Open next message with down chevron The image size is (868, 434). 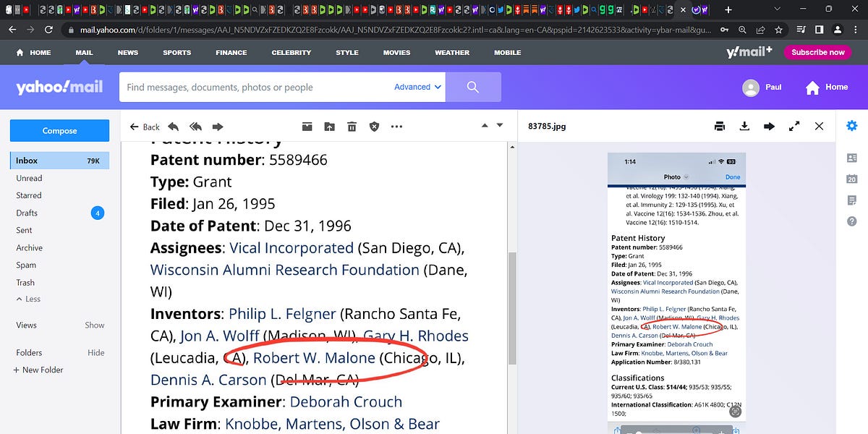point(500,124)
